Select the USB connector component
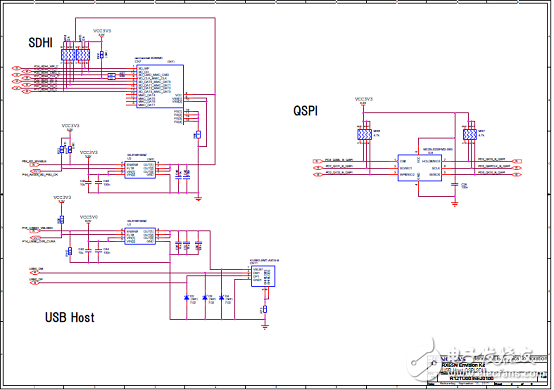This screenshot has width=554, height=390. click(263, 276)
